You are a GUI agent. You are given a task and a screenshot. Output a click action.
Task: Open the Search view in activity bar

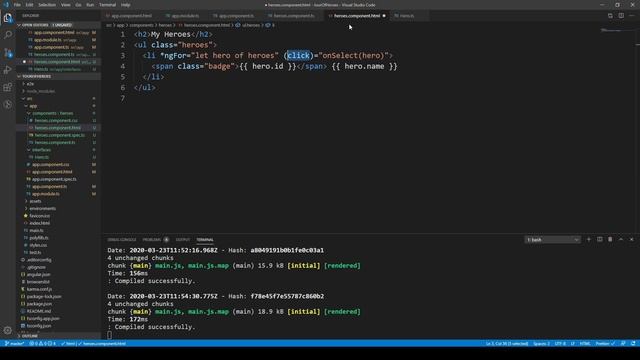pos(8,36)
